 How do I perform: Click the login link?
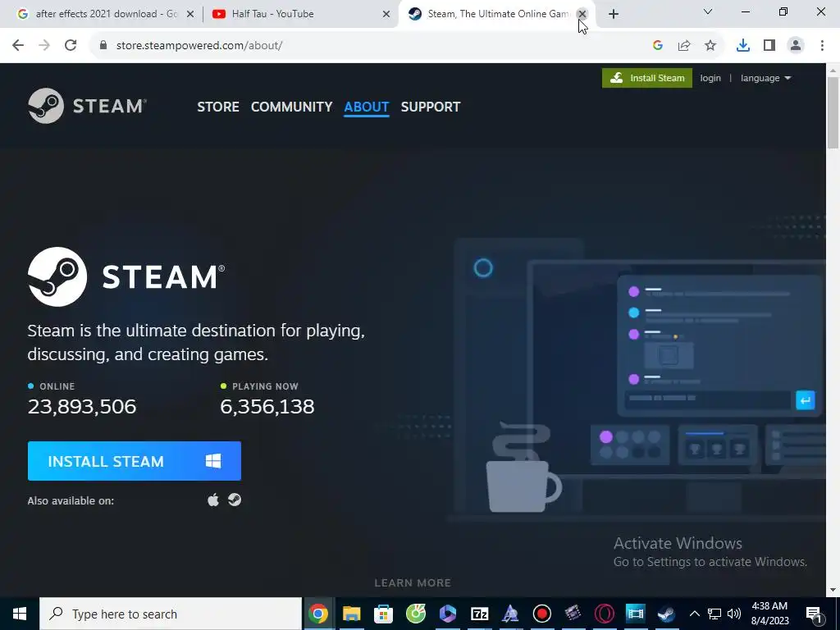coord(710,78)
